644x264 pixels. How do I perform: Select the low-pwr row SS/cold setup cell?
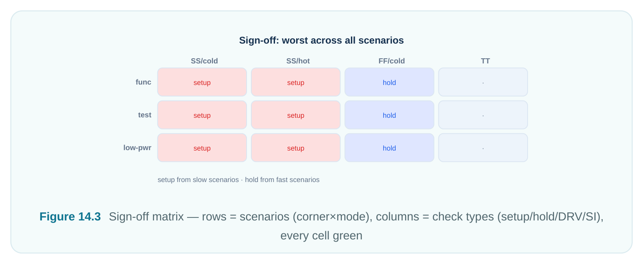pos(202,148)
